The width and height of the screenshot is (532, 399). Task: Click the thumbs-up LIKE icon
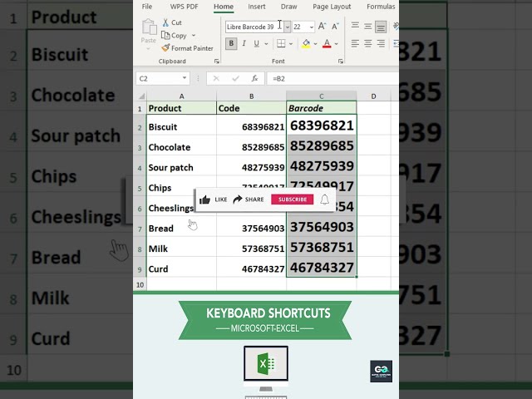[205, 199]
